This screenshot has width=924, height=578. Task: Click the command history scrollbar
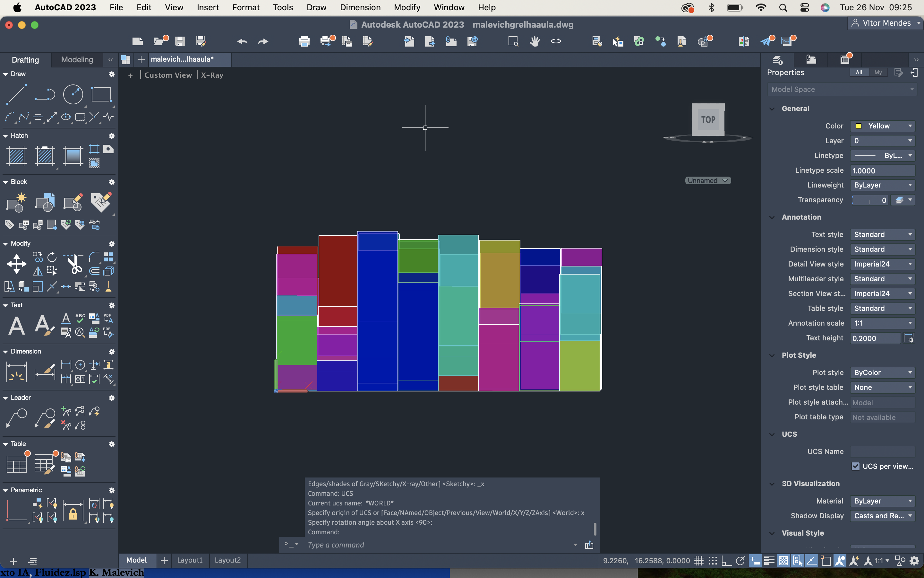(595, 529)
